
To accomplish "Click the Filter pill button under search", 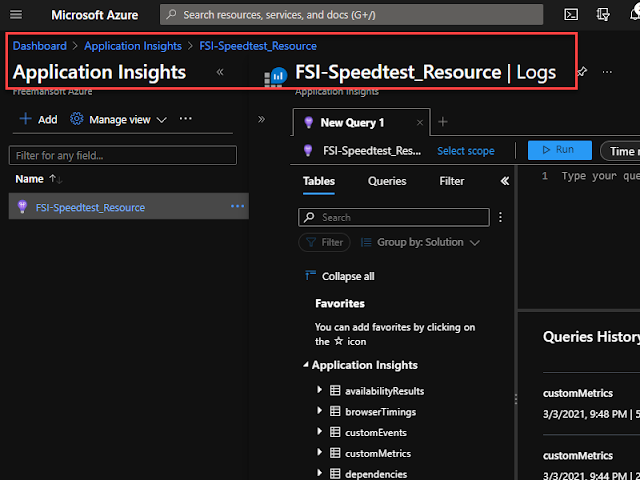I will [x=324, y=242].
